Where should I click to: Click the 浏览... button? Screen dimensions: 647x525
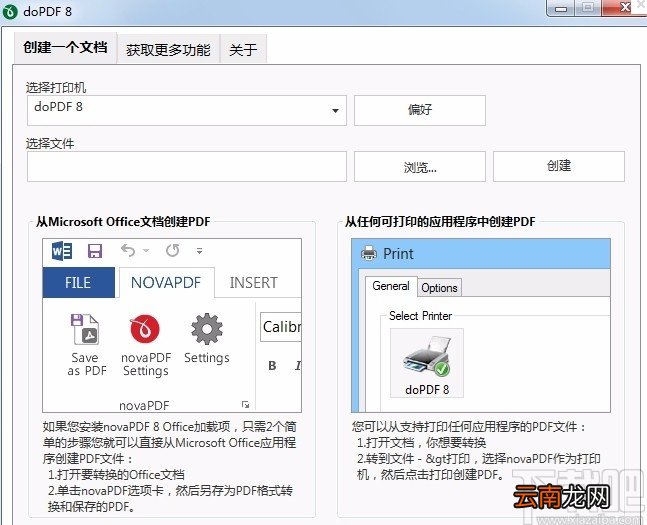[x=420, y=167]
